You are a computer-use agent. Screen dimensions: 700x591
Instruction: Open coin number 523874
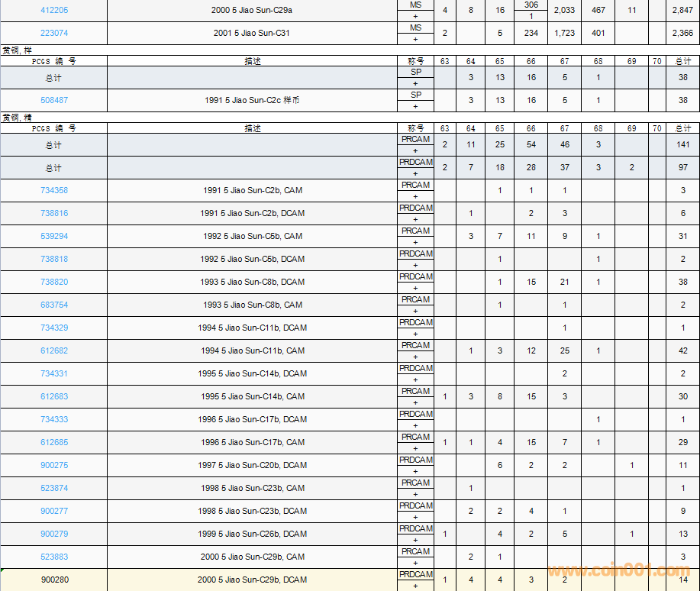click(53, 488)
